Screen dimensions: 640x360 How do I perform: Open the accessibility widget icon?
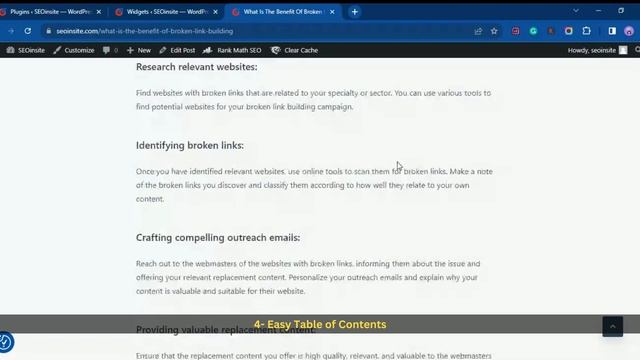(5, 342)
